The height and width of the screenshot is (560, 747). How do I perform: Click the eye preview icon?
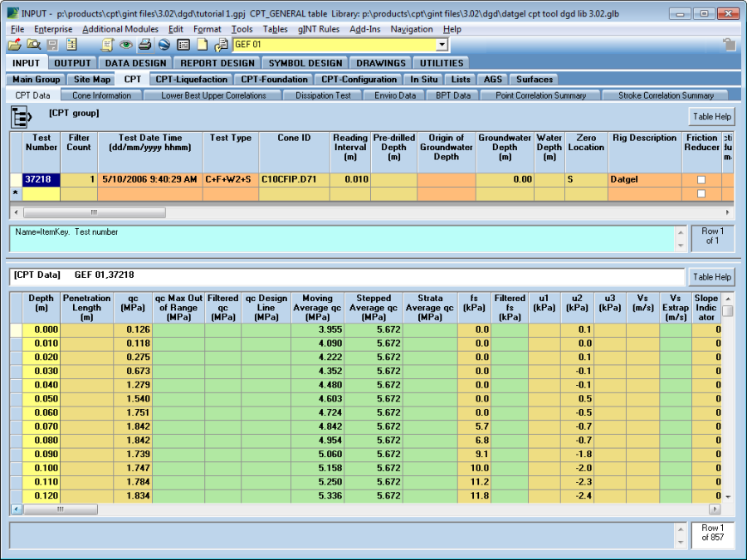pos(126,45)
